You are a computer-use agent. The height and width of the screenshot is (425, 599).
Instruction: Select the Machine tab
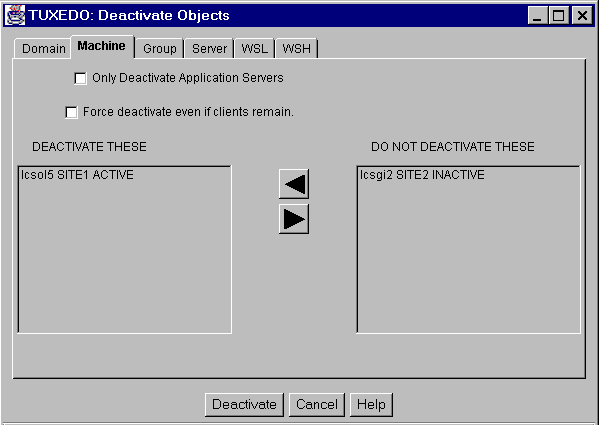102,47
